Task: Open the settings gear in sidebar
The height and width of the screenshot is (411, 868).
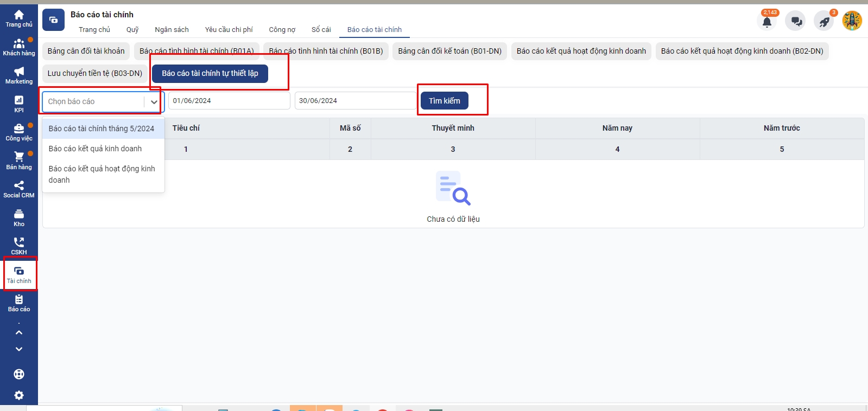Action: coord(19,395)
